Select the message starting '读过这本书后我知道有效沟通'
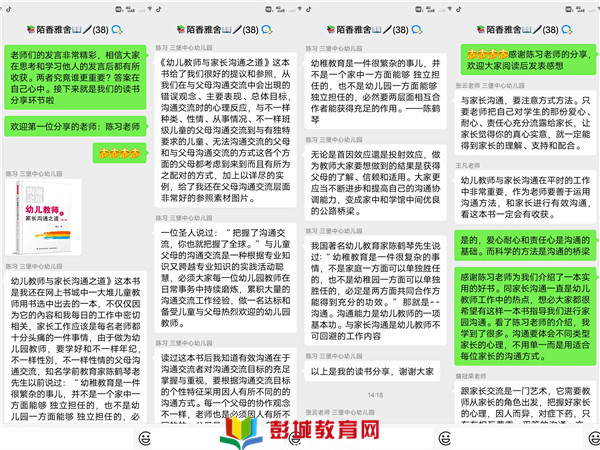 point(225,386)
